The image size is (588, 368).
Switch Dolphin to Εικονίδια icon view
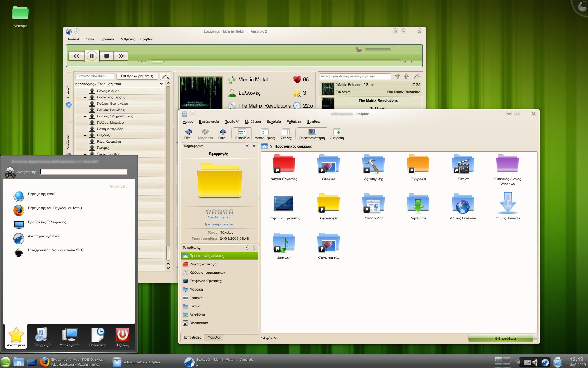tap(242, 134)
